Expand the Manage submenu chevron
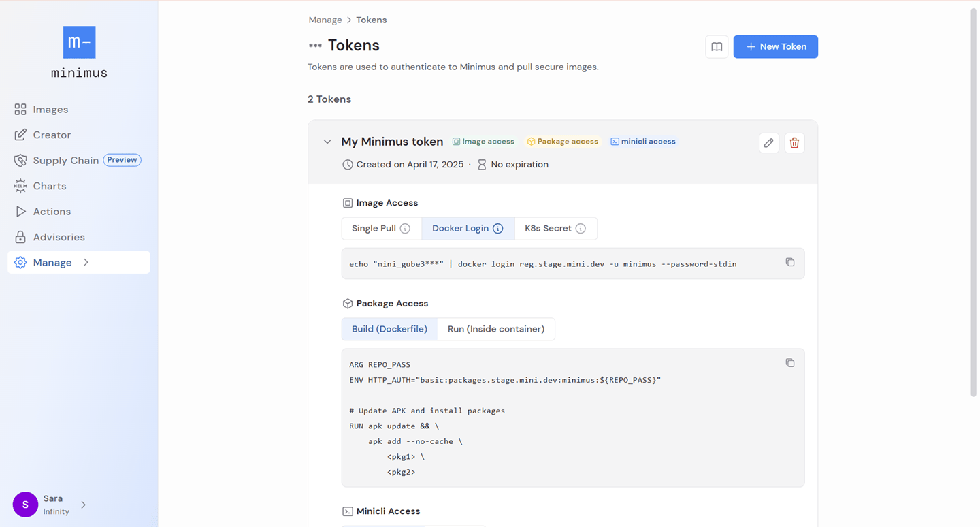This screenshot has width=980, height=527. click(x=86, y=263)
